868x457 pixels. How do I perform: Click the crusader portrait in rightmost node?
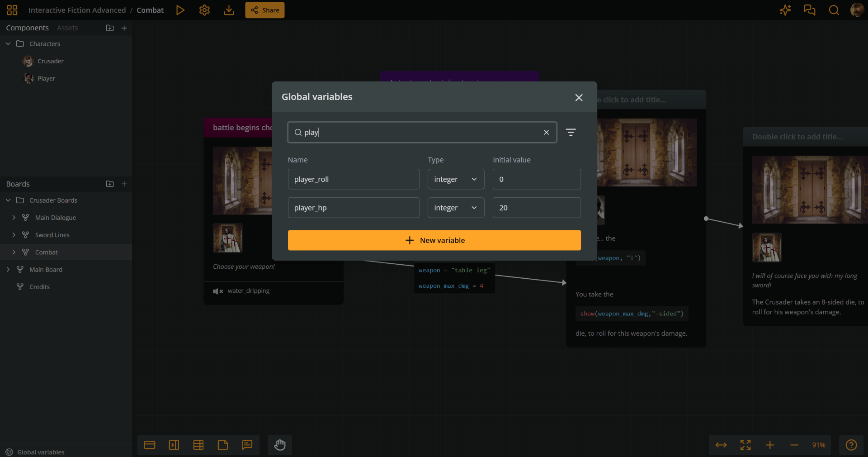click(767, 248)
